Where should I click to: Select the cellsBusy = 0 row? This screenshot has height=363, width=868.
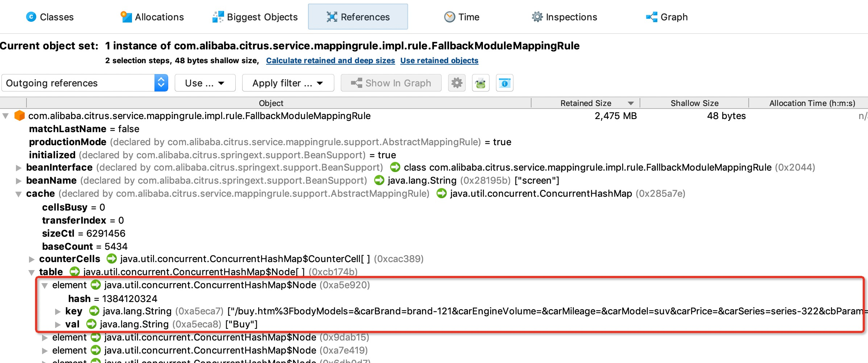click(x=74, y=207)
